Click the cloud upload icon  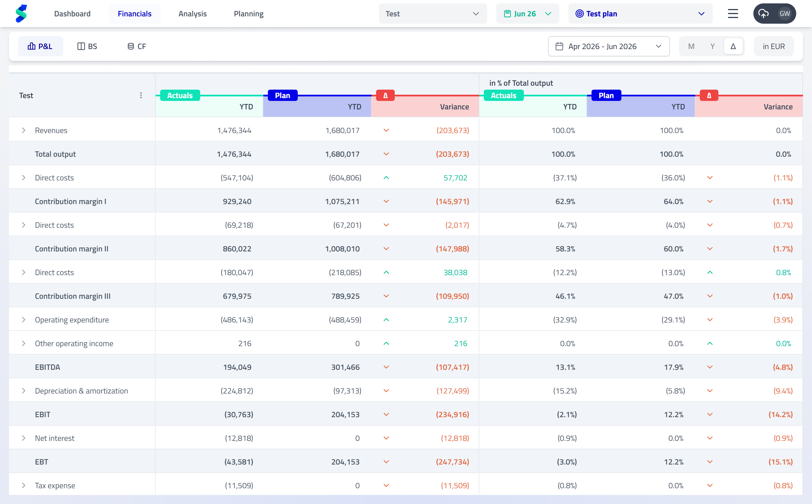tap(763, 14)
